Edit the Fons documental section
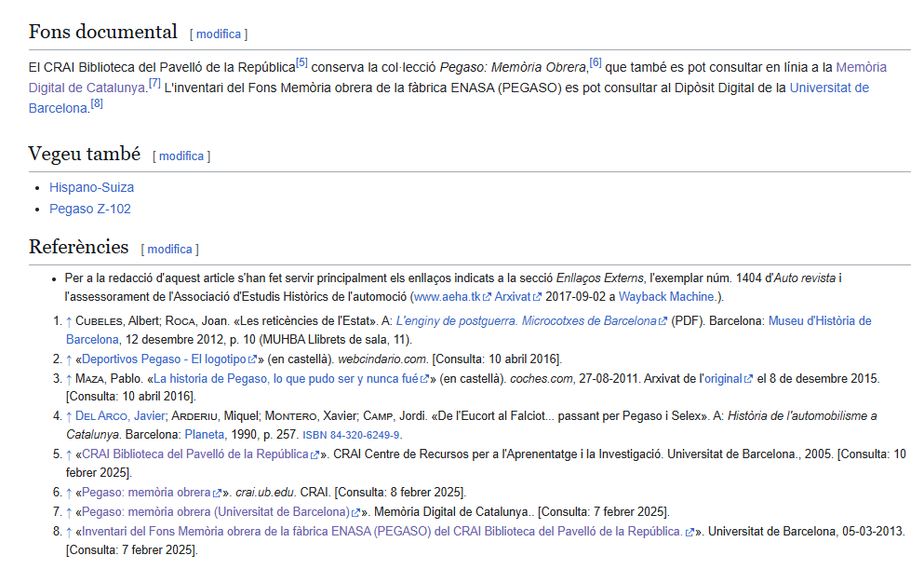 (x=219, y=34)
